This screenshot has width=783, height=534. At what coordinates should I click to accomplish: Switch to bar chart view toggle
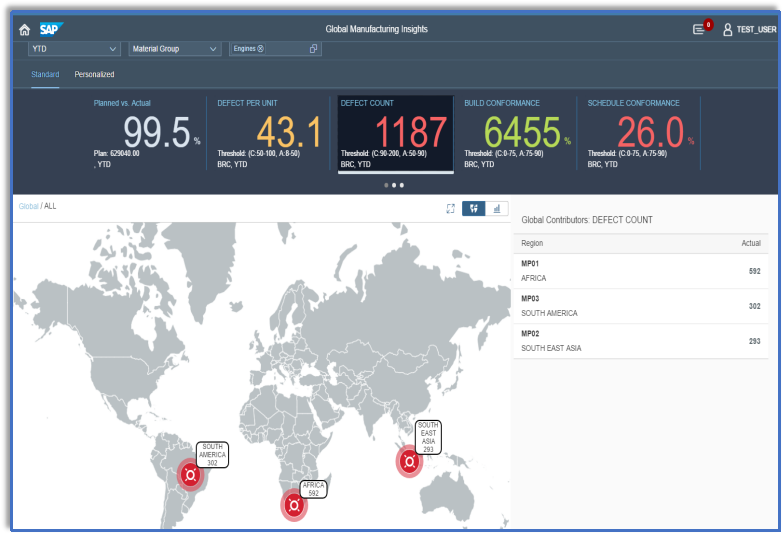(x=497, y=209)
